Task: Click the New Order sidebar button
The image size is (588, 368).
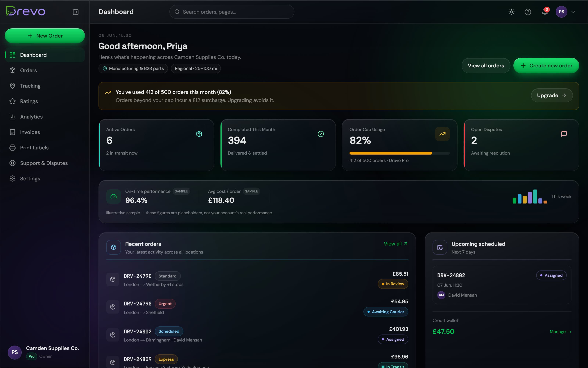Action: point(45,36)
